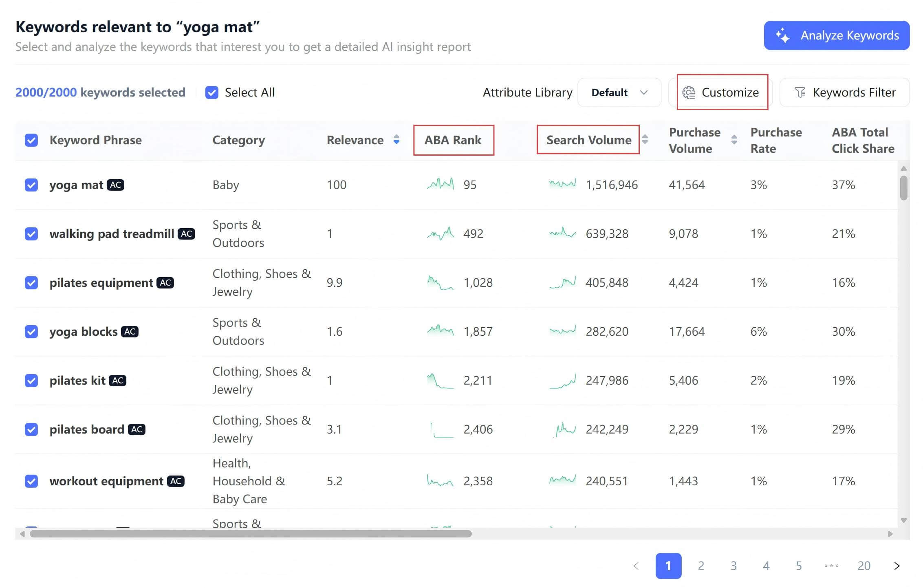Screen dimensions: 923x588
Task: Deselect the yoga mat keyword checkbox
Action: [x=31, y=185]
